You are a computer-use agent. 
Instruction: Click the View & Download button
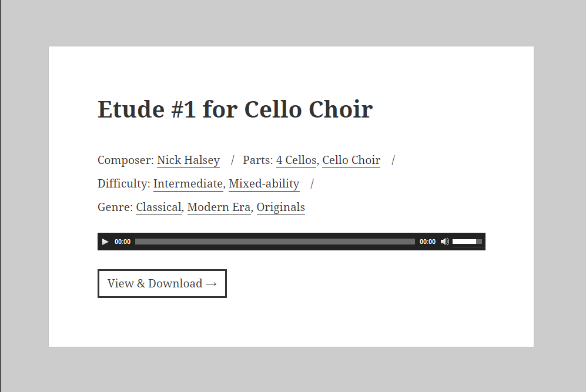click(x=162, y=284)
